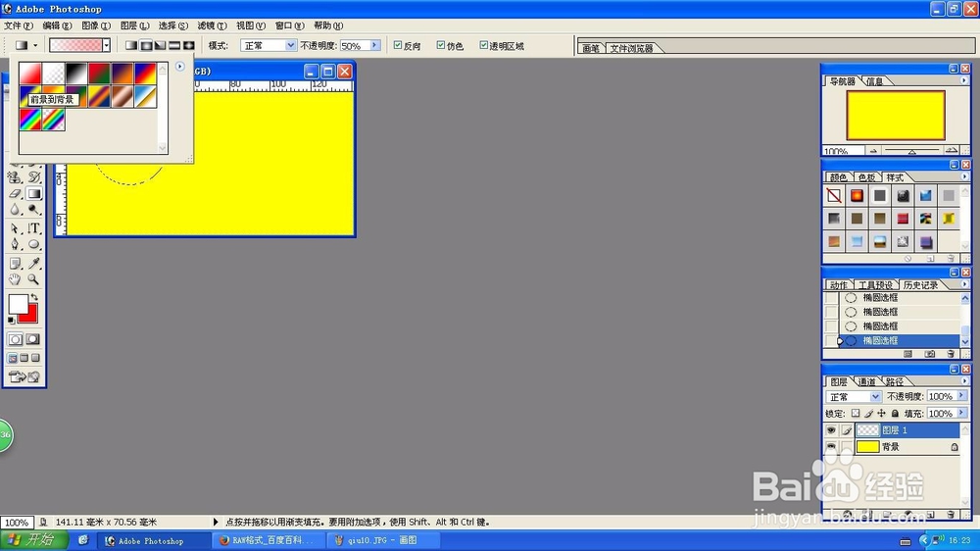The height and width of the screenshot is (551, 980).
Task: Create new style in Styles panel
Action: click(x=930, y=258)
